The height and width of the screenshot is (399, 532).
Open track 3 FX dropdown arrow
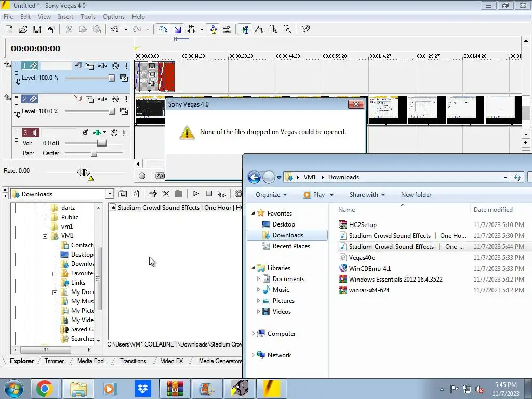[x=104, y=132]
